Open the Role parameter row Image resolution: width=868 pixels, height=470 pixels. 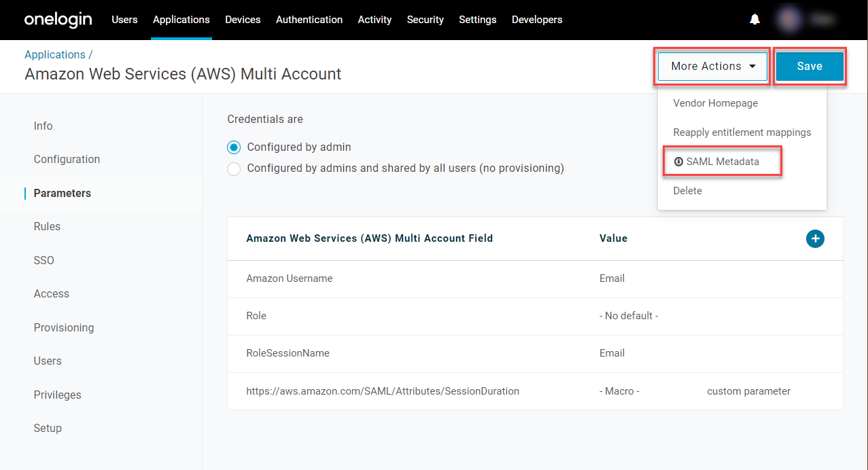pos(535,316)
